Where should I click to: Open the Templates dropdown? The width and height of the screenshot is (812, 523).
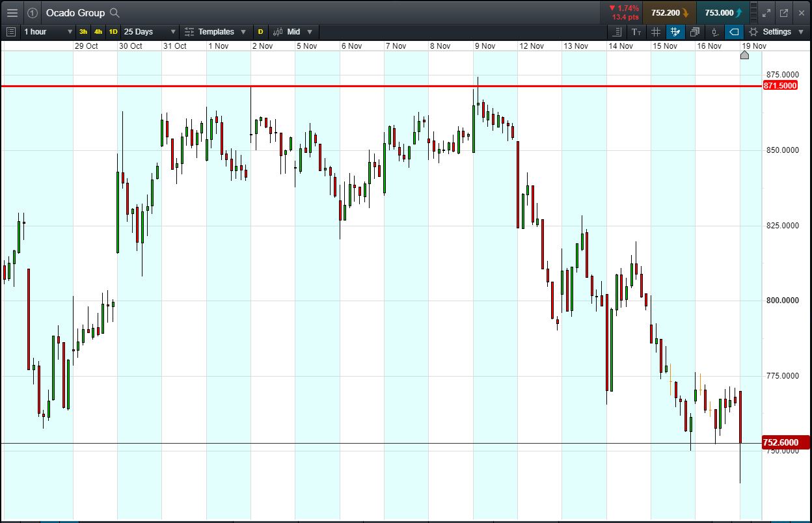pos(215,31)
